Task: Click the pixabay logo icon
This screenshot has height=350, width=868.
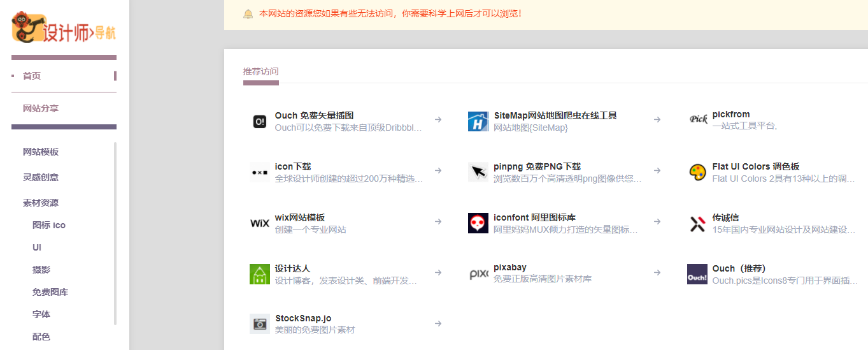Action: point(478,274)
